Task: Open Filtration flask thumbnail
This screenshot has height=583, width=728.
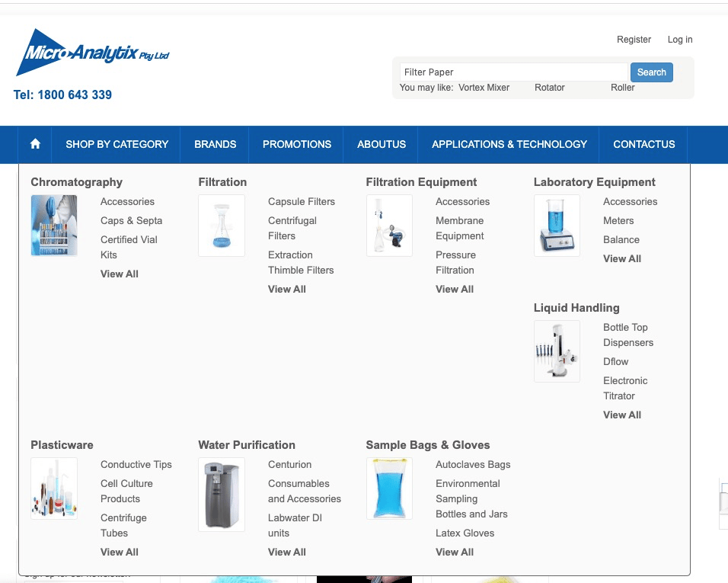Action: (x=222, y=226)
